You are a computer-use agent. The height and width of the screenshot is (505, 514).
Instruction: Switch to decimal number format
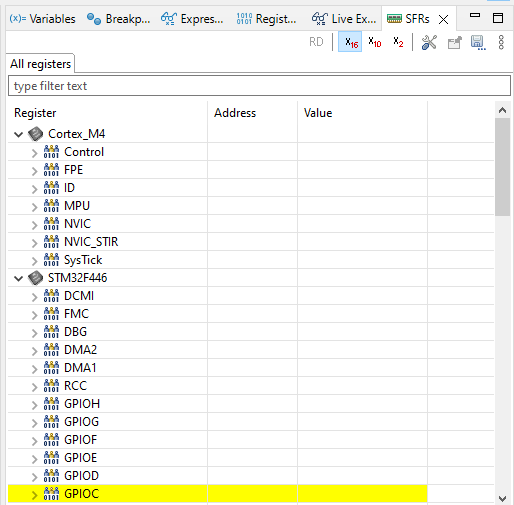[374, 42]
